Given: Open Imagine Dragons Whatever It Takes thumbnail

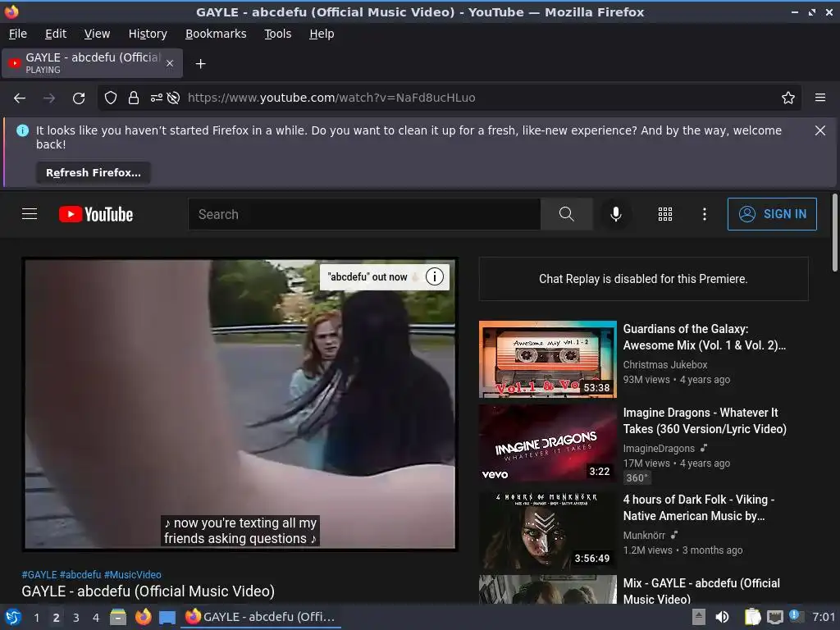Looking at the screenshot, I should [x=547, y=443].
